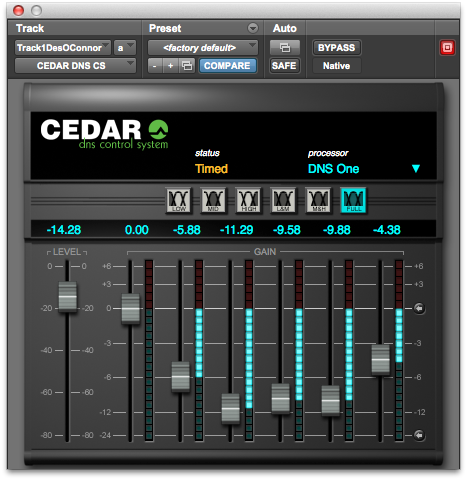This screenshot has width=467, height=480.
Task: Click the -9.88 gain value readout
Action: coord(337,230)
